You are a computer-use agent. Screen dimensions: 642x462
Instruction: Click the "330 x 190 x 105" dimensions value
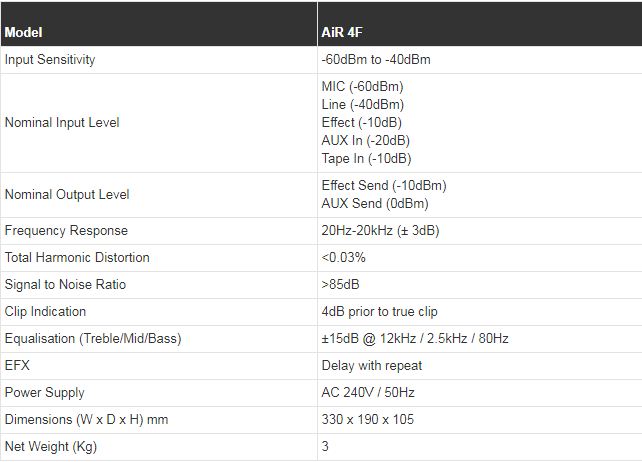pos(367,419)
